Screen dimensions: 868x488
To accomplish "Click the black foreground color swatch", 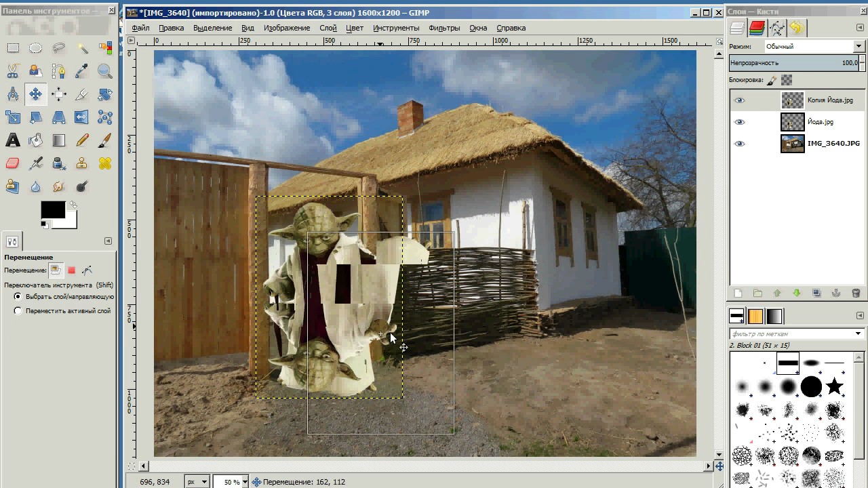I will pos(52,210).
